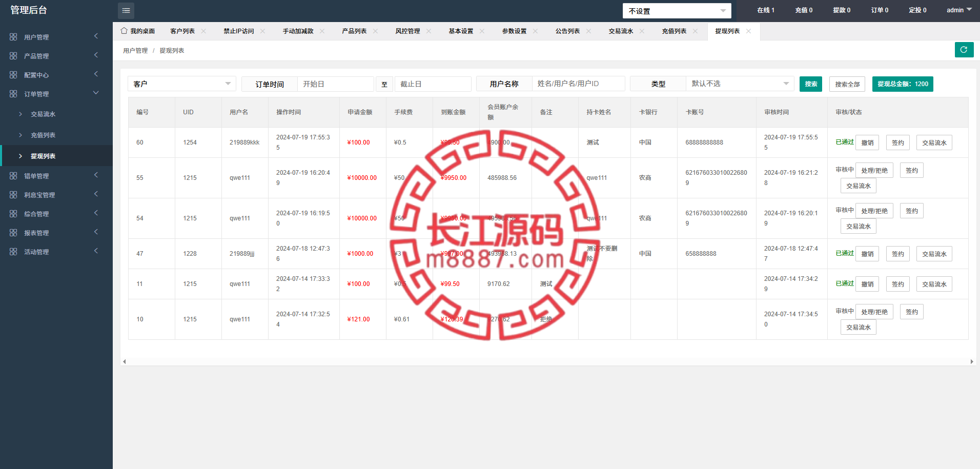
Task: Close the 提现列表 tab
Action: point(749,31)
